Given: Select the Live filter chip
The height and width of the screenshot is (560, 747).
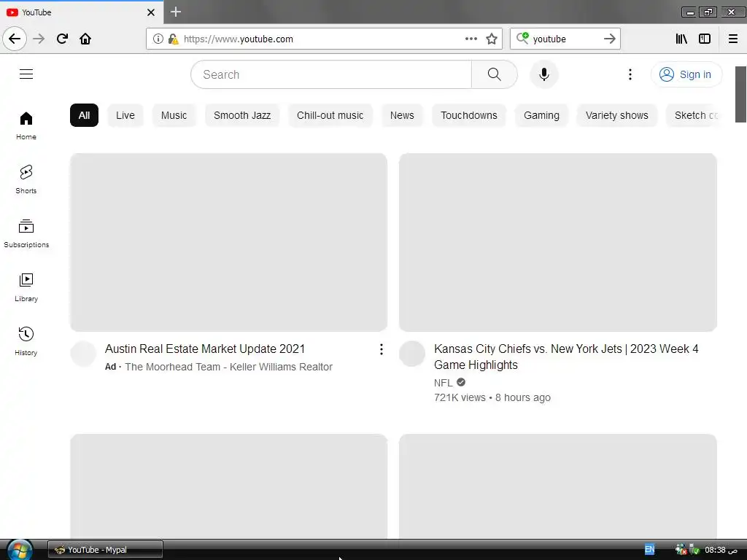Looking at the screenshot, I should coord(125,115).
